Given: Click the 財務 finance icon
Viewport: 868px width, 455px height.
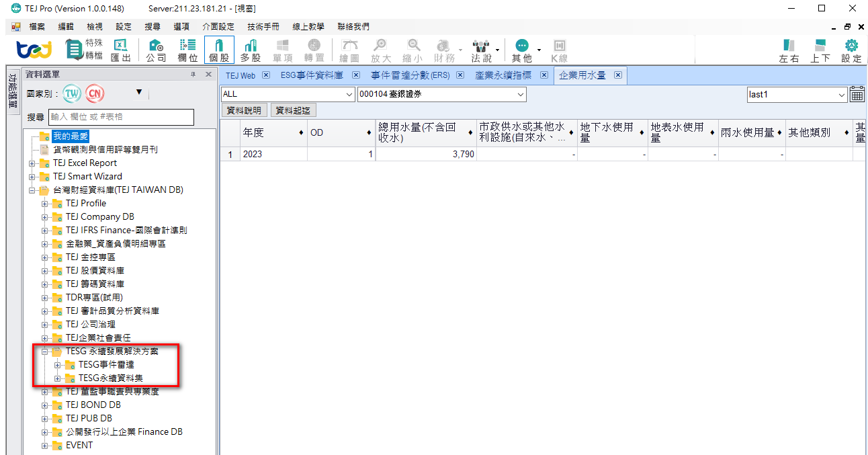Looking at the screenshot, I should pos(444,50).
